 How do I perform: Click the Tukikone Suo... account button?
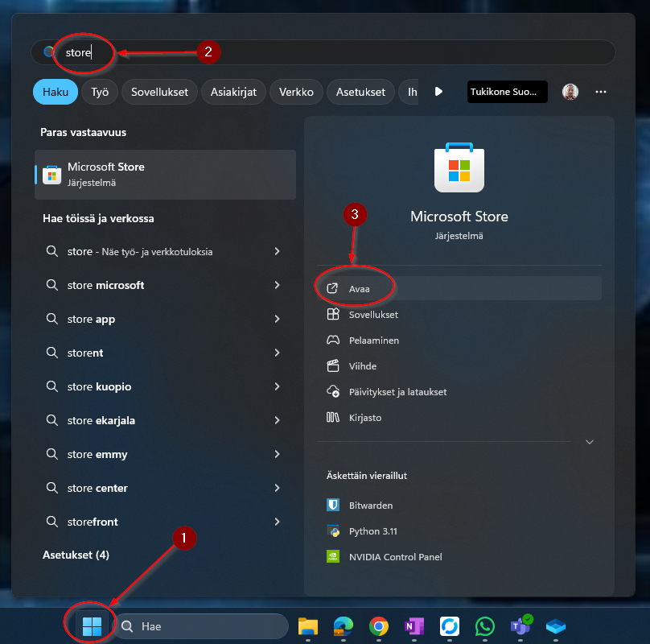pos(507,92)
